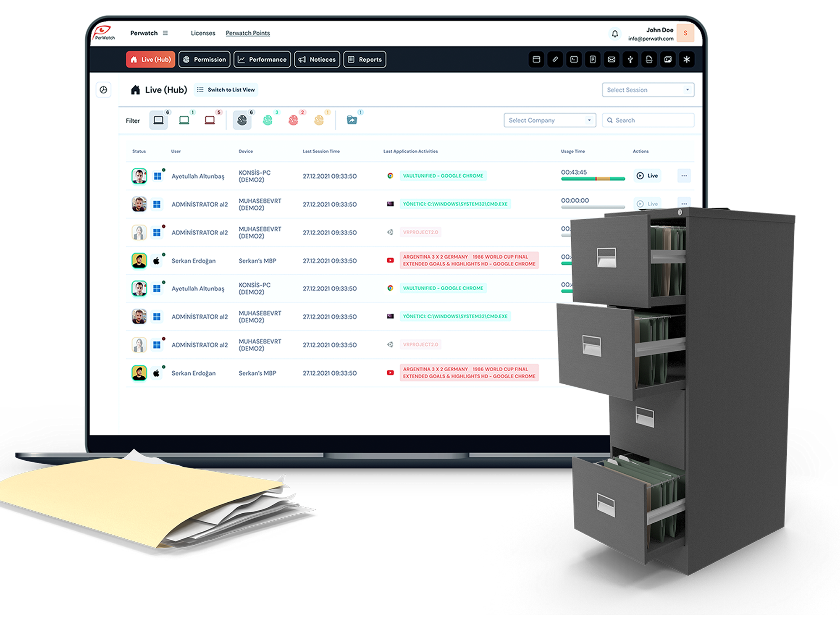The width and height of the screenshot is (840, 630).
Task: Click the 00:00:00 usage time progress bar
Action: tap(593, 207)
